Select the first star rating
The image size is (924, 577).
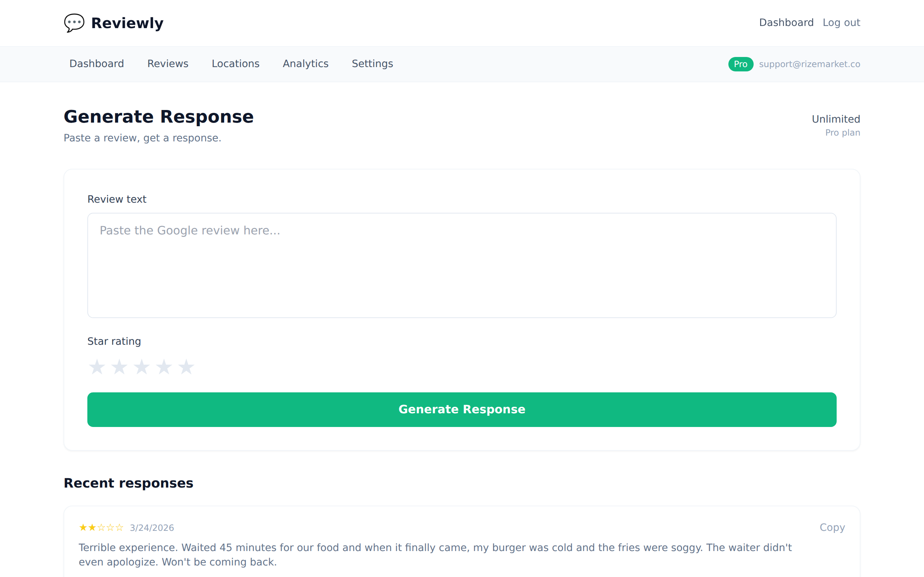click(97, 367)
